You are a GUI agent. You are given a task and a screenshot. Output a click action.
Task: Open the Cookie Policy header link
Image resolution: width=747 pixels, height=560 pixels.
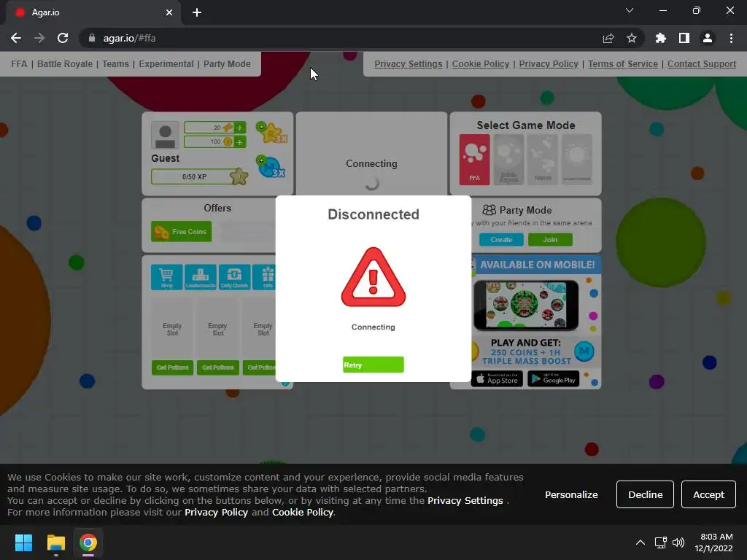pos(481,64)
